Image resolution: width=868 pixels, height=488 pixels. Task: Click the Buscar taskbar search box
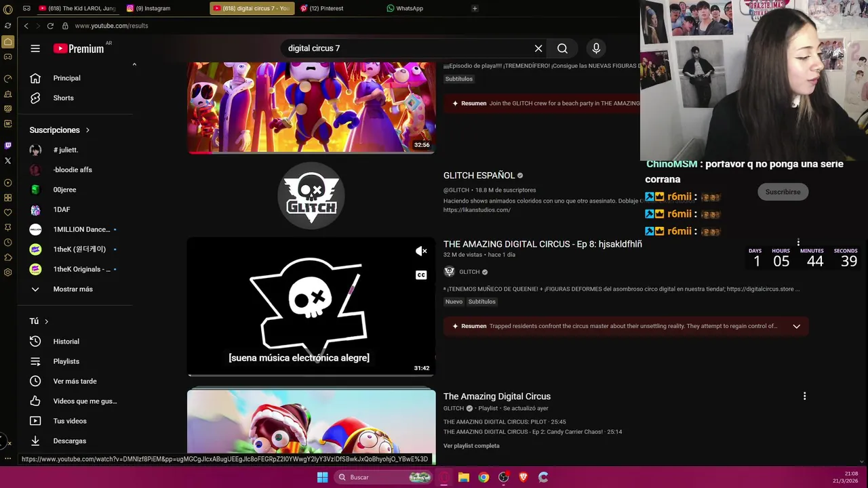tap(384, 477)
